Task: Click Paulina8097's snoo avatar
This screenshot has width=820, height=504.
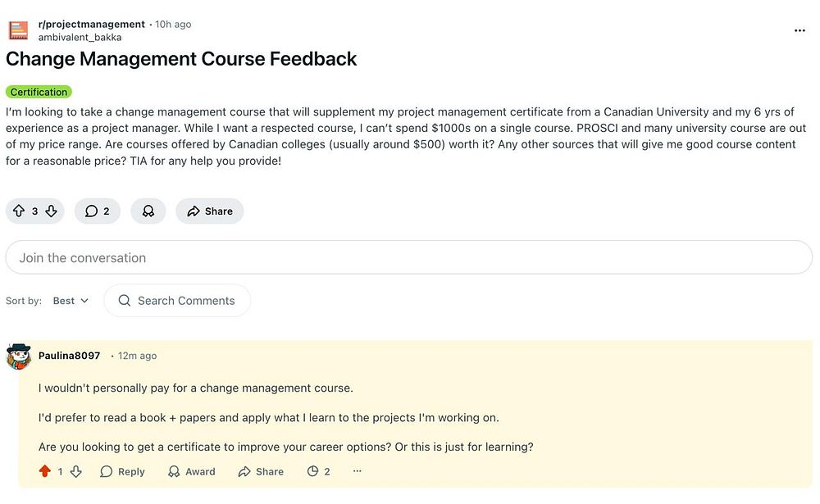Action: (x=19, y=356)
